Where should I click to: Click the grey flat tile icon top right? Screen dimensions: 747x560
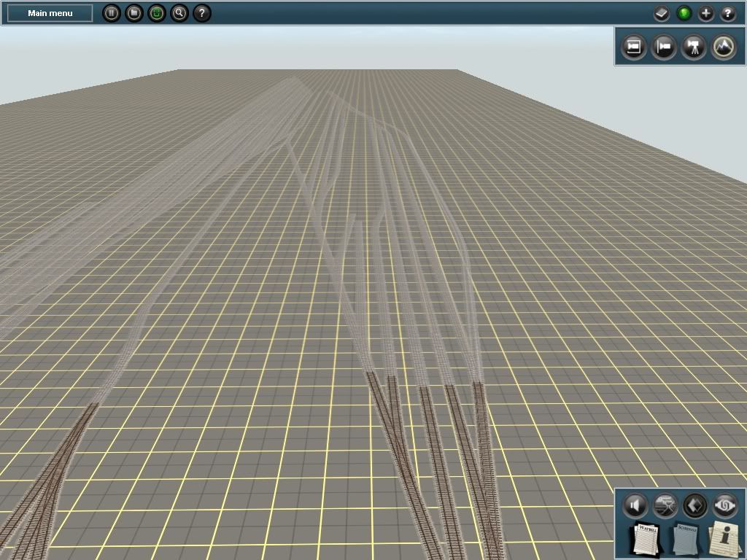(x=661, y=13)
